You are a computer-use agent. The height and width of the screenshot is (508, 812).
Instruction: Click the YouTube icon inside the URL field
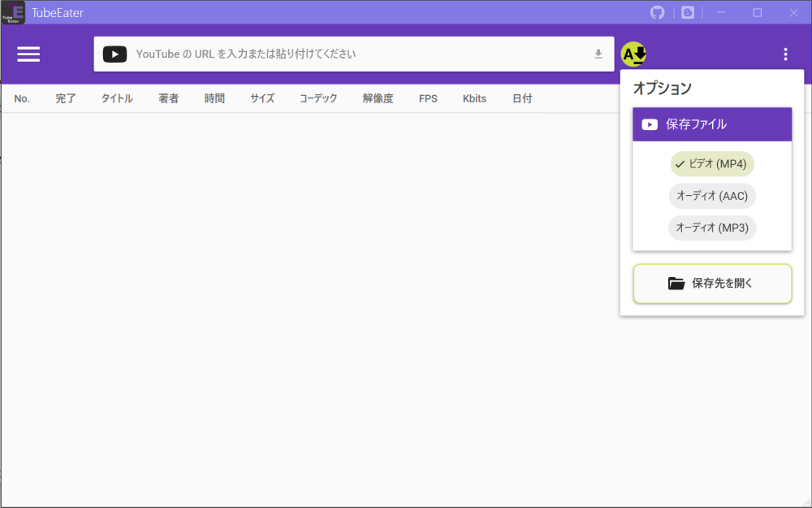pos(114,54)
